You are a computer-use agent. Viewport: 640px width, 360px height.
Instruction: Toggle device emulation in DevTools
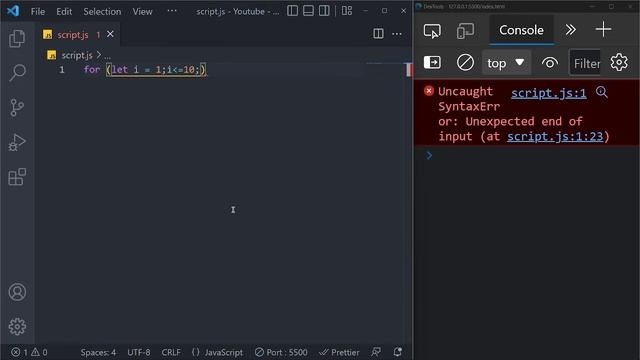click(x=465, y=31)
